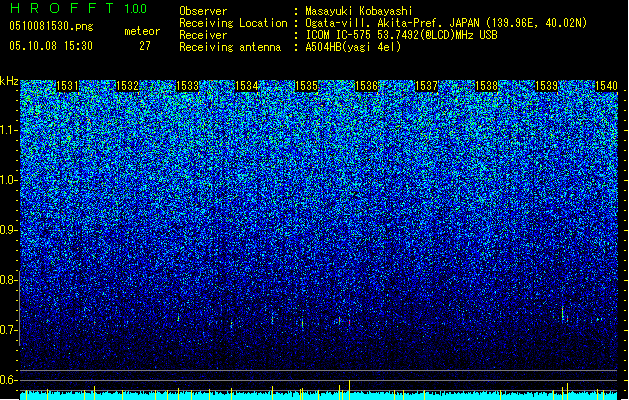The height and width of the screenshot is (400, 629).
Task: Click the Receiving antenna label
Action: 230,47
